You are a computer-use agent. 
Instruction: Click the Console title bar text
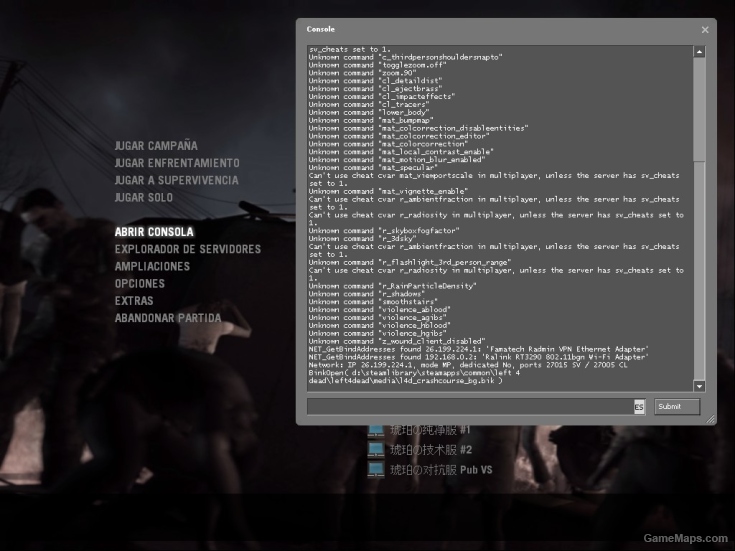pos(321,29)
